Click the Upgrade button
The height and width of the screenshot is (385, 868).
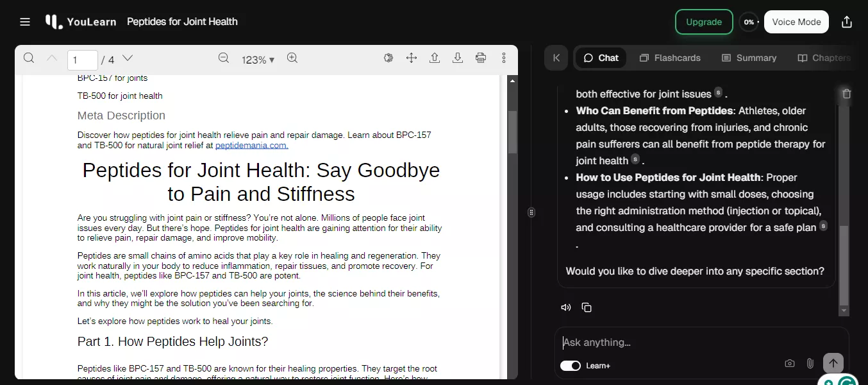point(704,22)
